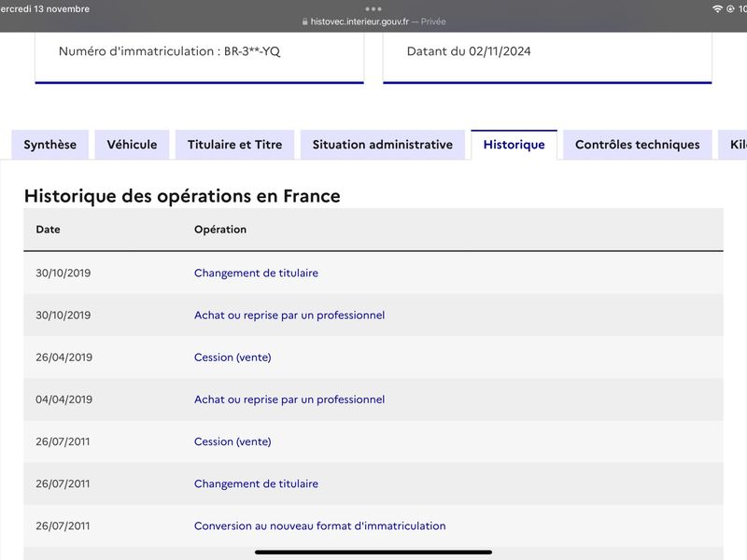
Task: Open the Synthèse tab
Action: tap(50, 145)
